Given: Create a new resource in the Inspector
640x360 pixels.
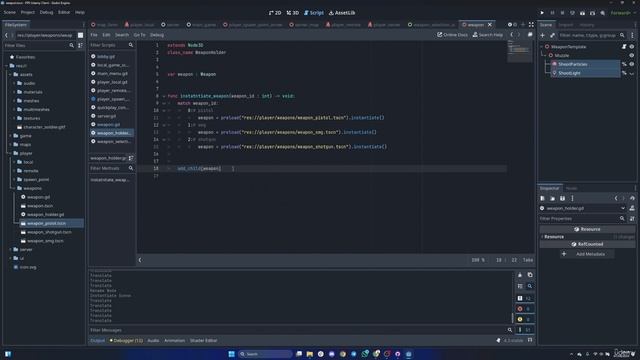Looking at the screenshot, I should (542, 198).
